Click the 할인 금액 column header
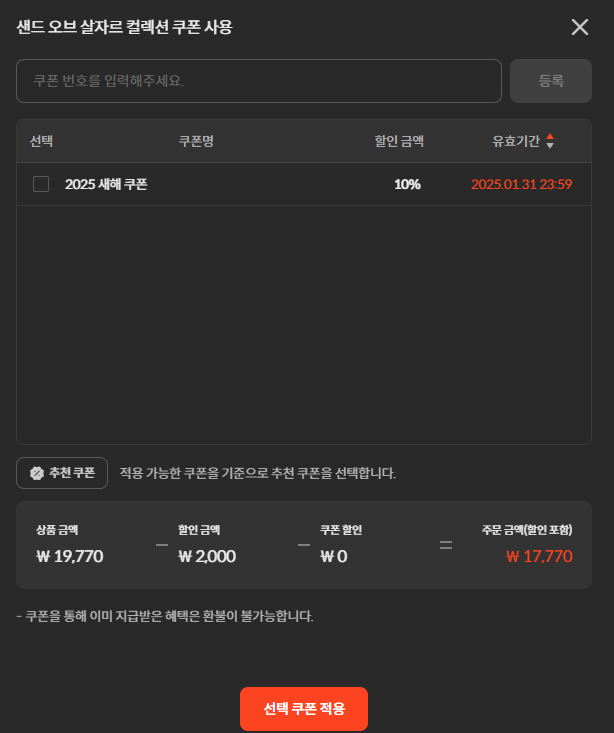Viewport: 614px width, 733px height. pos(399,141)
